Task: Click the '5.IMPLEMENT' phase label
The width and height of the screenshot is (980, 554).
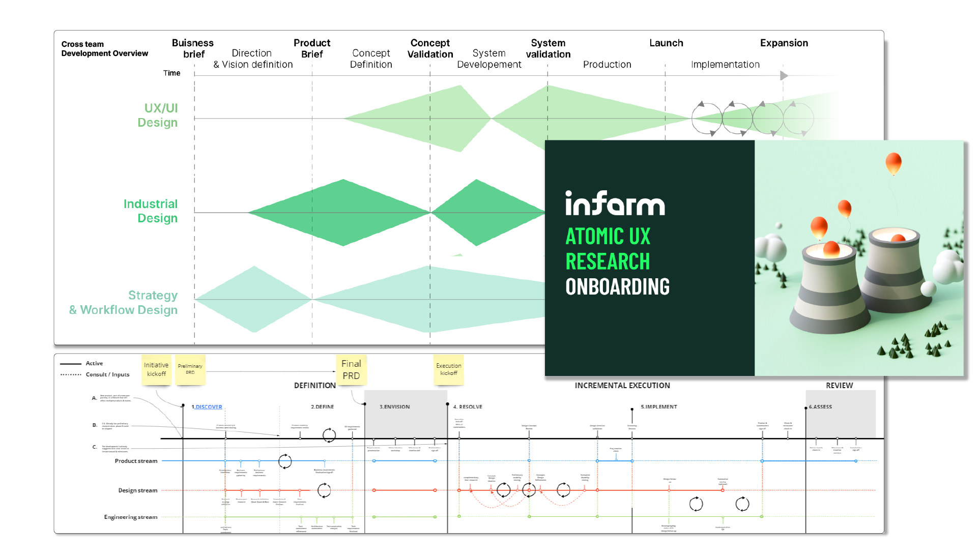Action: (659, 407)
